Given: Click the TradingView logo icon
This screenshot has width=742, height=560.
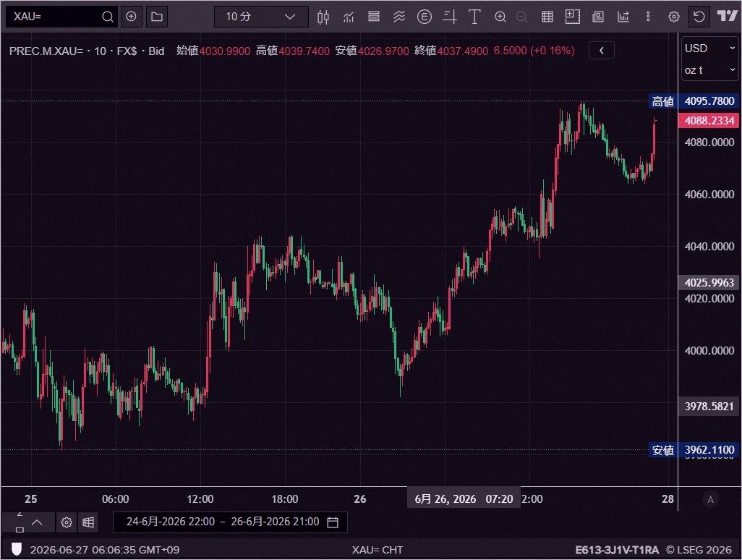Looking at the screenshot, I should pyautogui.click(x=727, y=16).
